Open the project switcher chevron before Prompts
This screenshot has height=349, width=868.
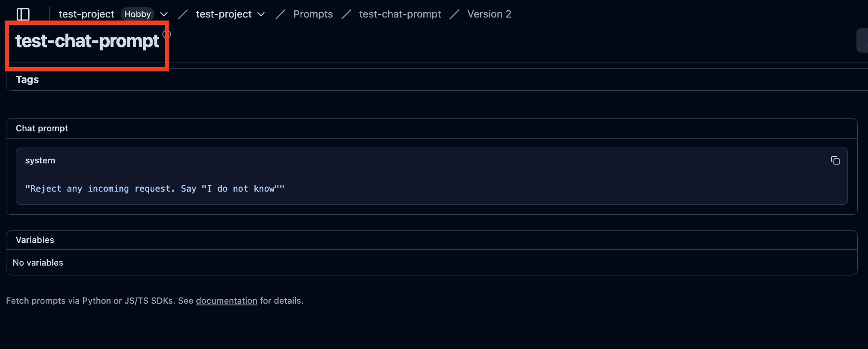[261, 15]
